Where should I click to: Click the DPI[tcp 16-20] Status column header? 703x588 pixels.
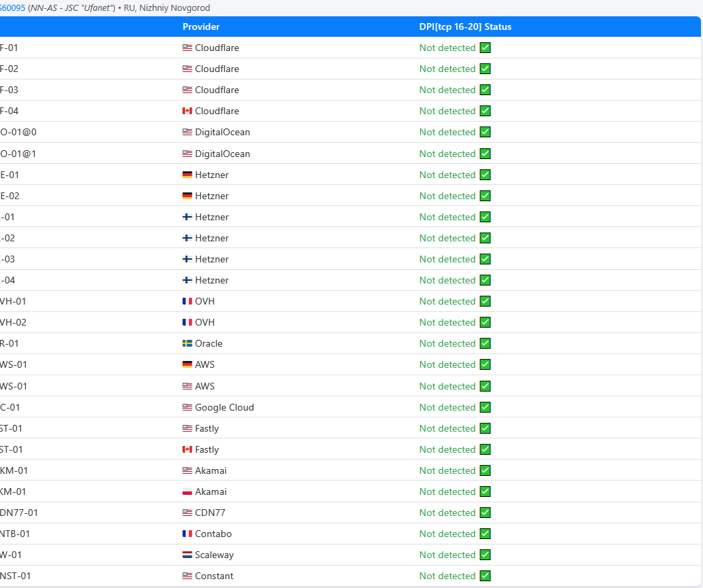[x=465, y=27]
